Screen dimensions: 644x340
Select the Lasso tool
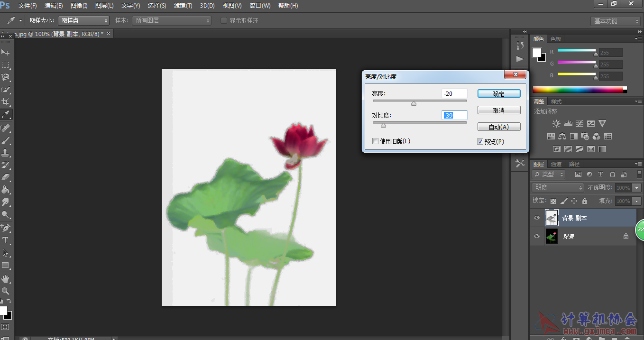tap(6, 77)
